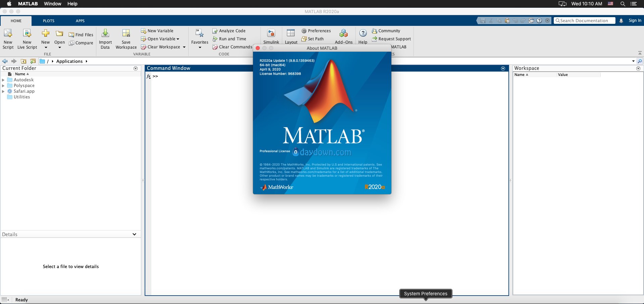Open the Clear Workspace dropdown arrow
Screen dimensions: 644x304
pyautogui.click(x=184, y=47)
